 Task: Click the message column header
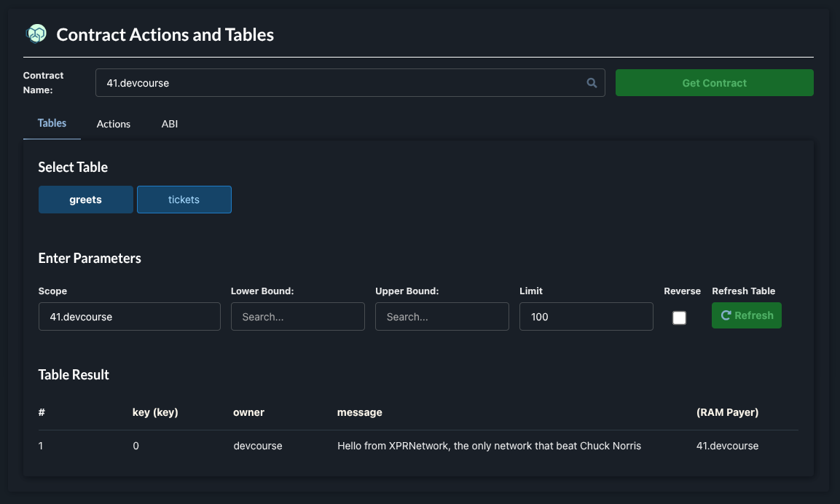359,412
